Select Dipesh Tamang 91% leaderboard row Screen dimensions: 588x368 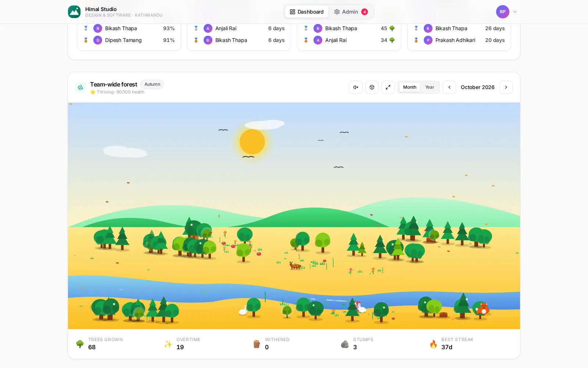(x=129, y=40)
